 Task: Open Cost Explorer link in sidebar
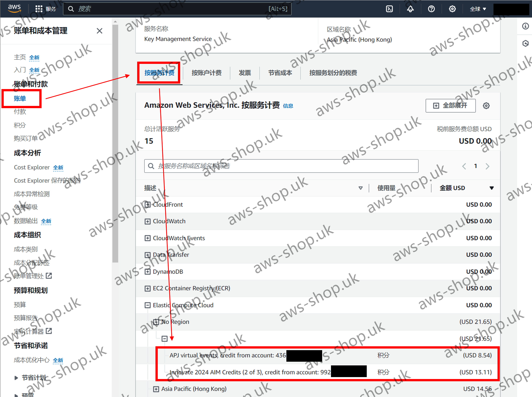[x=32, y=167]
